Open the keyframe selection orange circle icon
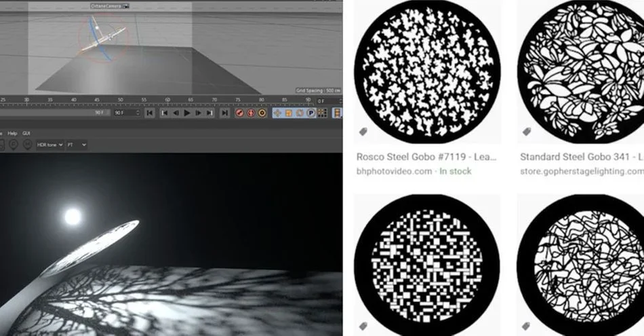This screenshot has width=644, height=336. point(262,113)
